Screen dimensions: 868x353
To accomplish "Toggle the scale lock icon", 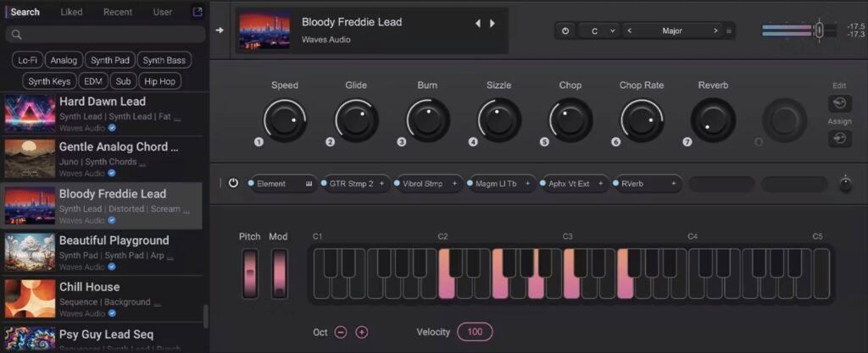I will [729, 31].
